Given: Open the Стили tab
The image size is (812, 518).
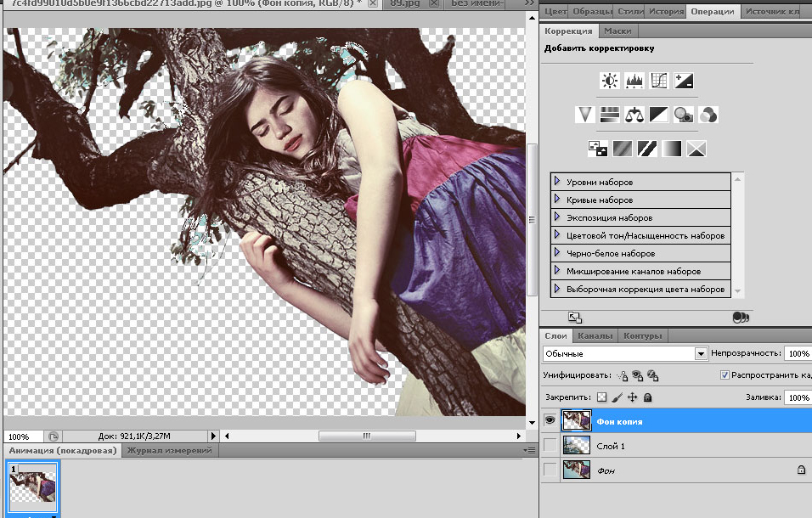Looking at the screenshot, I should [x=630, y=11].
